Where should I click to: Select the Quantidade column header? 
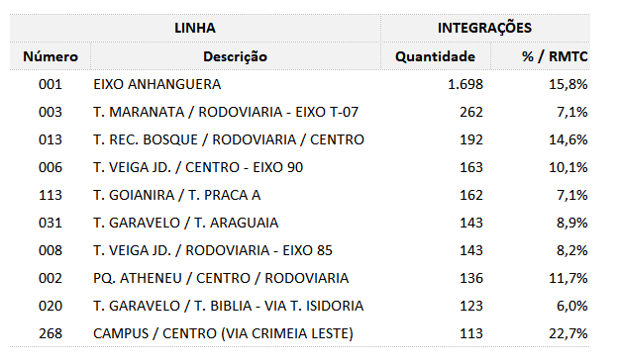(435, 56)
